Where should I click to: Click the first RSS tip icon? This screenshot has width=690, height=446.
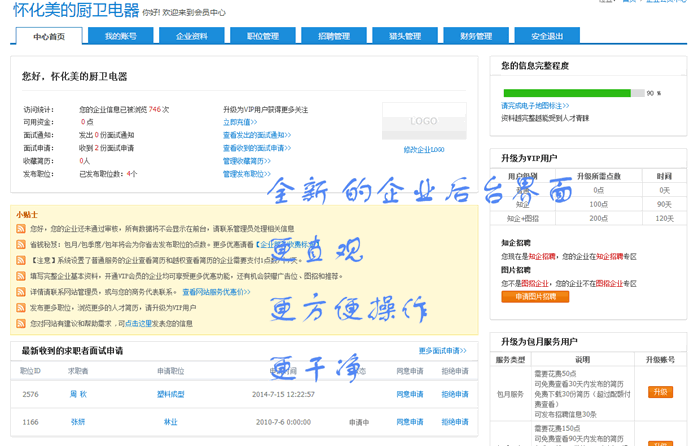pos(21,228)
